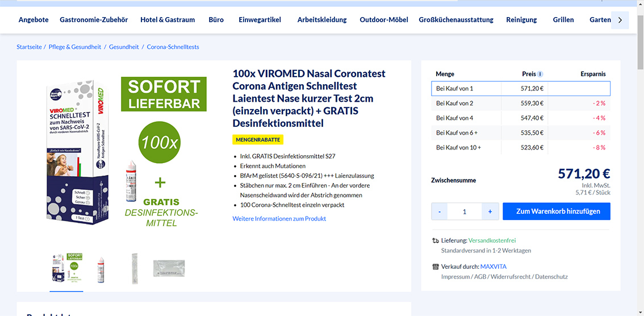Click the delivery truck icon beside Lieferung

click(436, 241)
